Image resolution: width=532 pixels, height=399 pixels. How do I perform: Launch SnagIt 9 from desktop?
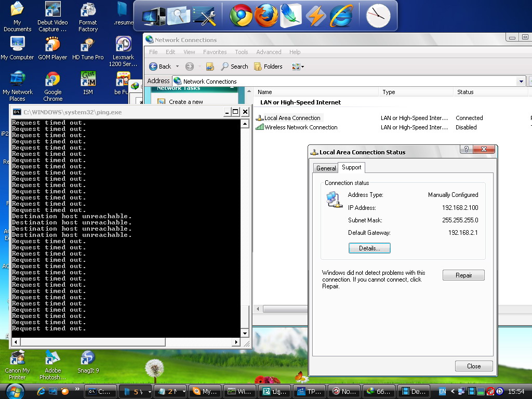click(x=88, y=361)
